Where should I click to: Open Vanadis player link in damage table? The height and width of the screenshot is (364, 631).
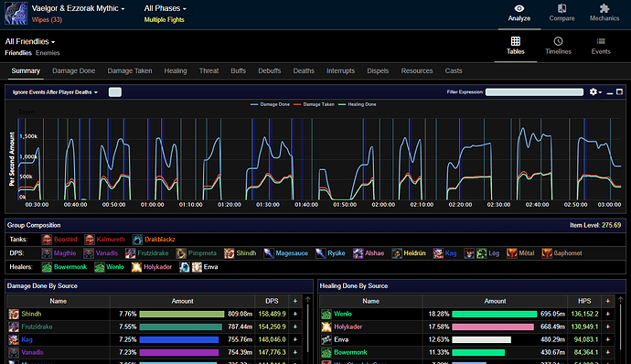(x=32, y=352)
